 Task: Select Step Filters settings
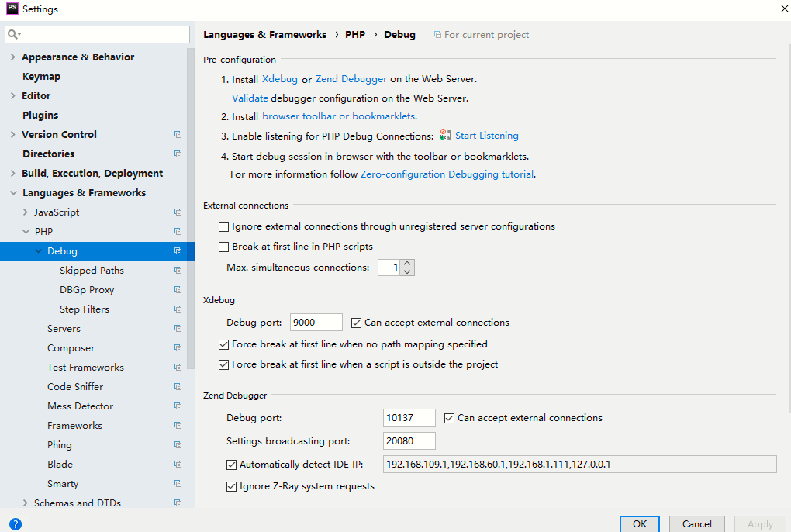click(x=85, y=309)
